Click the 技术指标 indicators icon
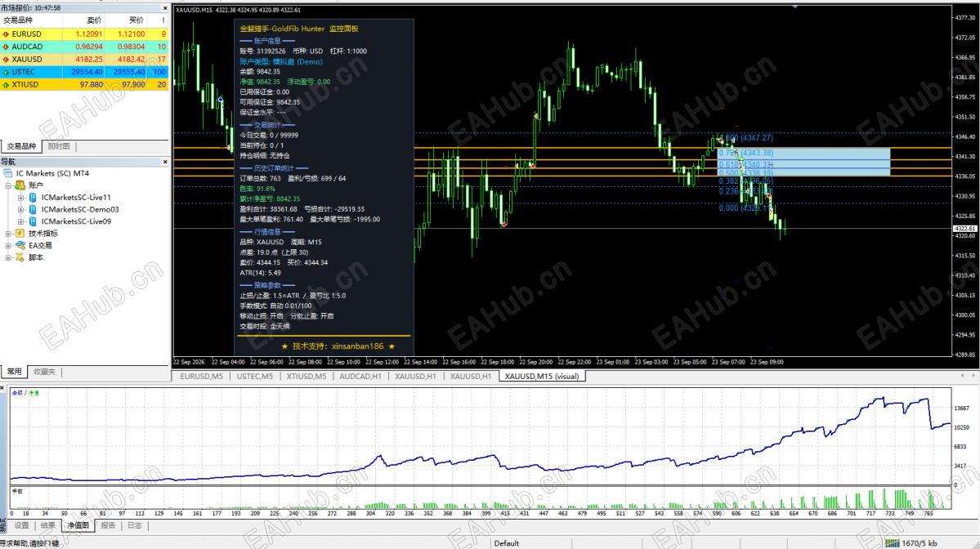 click(20, 233)
